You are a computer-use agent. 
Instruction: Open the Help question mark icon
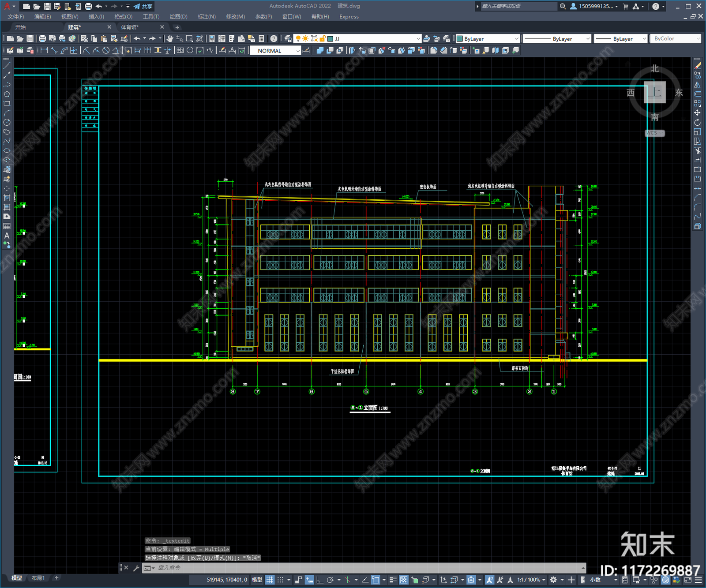tap(274, 39)
